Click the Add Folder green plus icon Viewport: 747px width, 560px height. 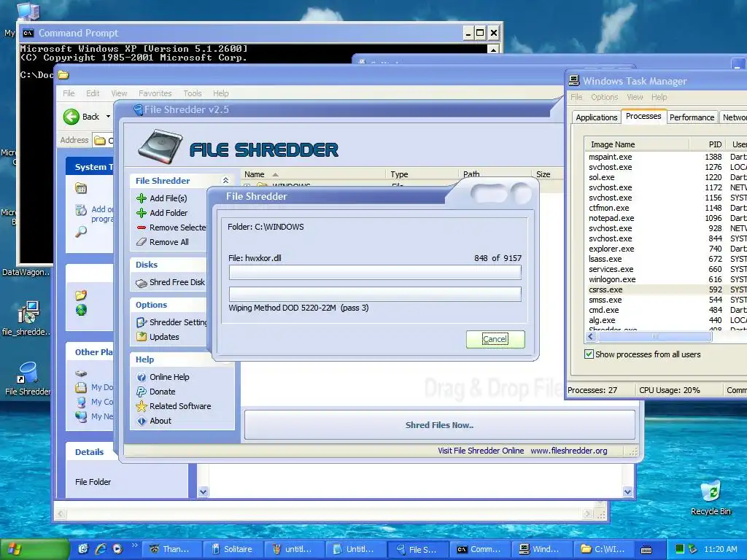coord(142,213)
